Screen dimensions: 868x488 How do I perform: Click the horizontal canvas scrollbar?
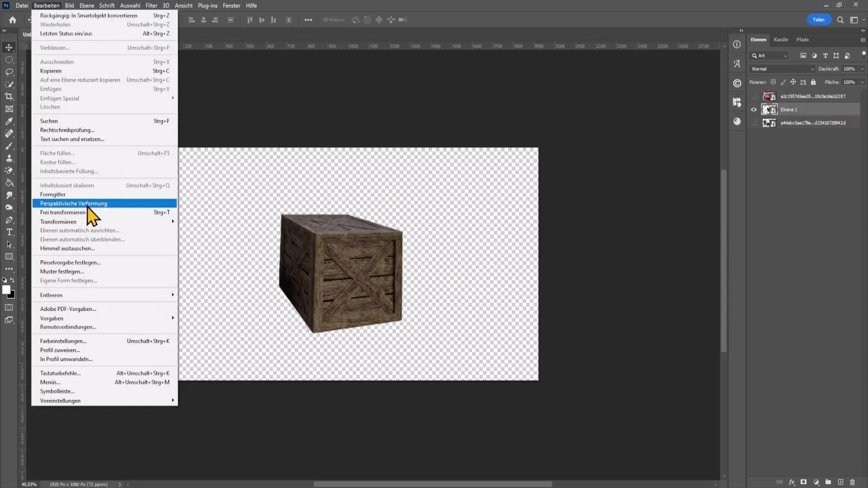point(433,484)
